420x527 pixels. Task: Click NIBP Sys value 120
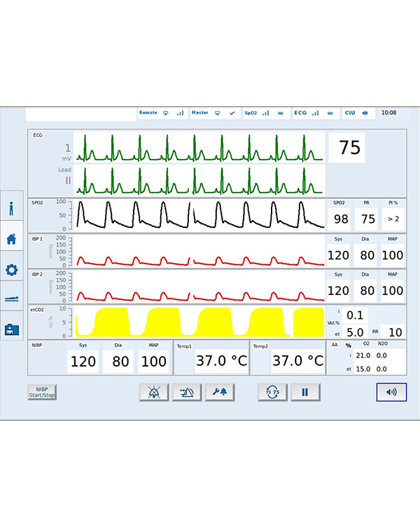tap(83, 362)
